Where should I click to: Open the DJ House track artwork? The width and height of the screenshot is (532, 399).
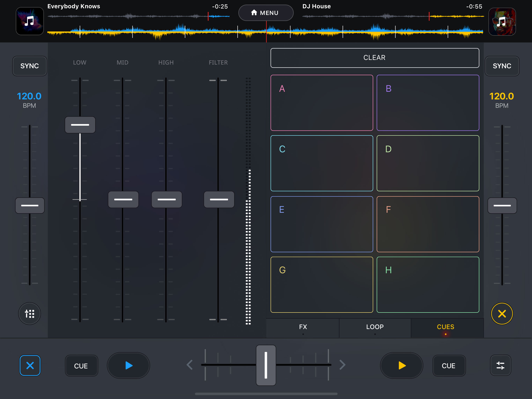[502, 22]
